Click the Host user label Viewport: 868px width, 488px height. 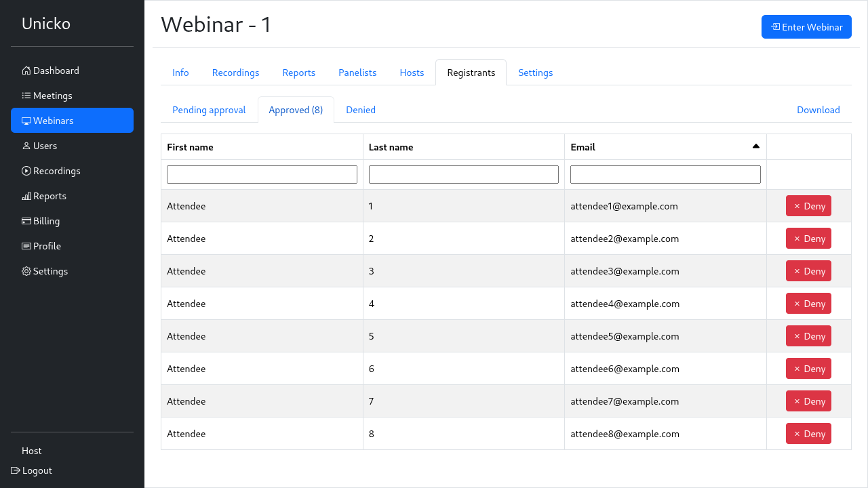point(32,451)
